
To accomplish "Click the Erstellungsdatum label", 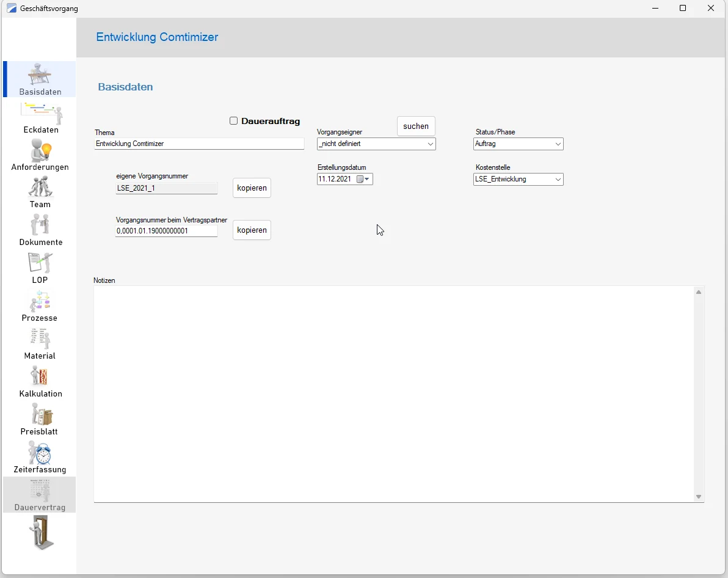I will (x=342, y=167).
